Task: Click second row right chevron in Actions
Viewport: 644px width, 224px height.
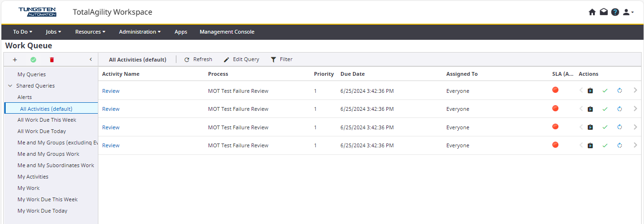Action: pyautogui.click(x=635, y=108)
